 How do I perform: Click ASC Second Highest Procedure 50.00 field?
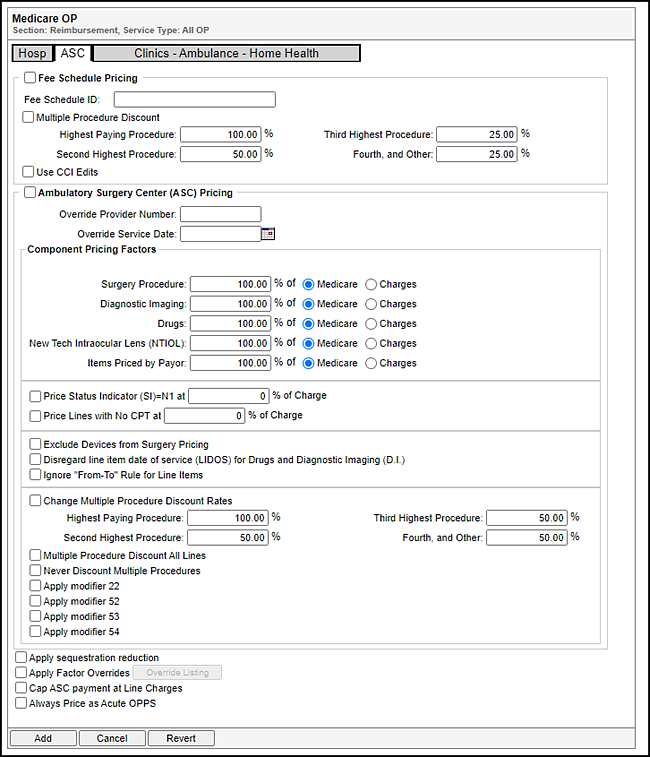tap(227, 538)
